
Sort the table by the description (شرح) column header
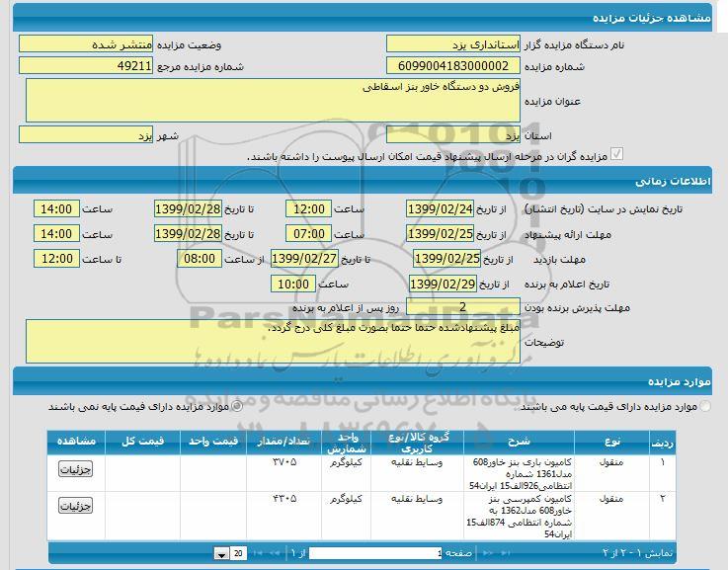point(519,442)
